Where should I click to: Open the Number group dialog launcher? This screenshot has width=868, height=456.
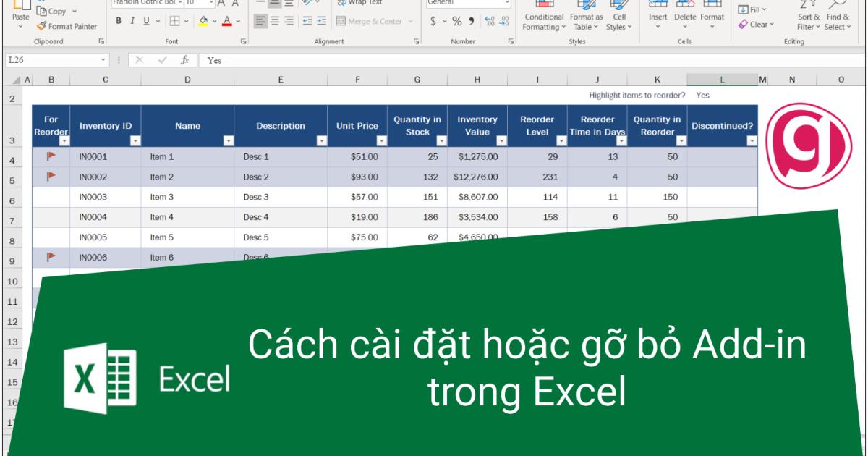click(511, 42)
